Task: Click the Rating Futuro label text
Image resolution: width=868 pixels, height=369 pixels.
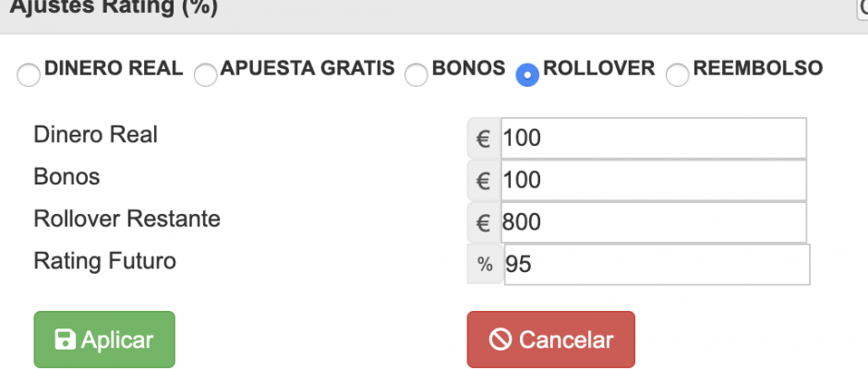Action: 104,261
